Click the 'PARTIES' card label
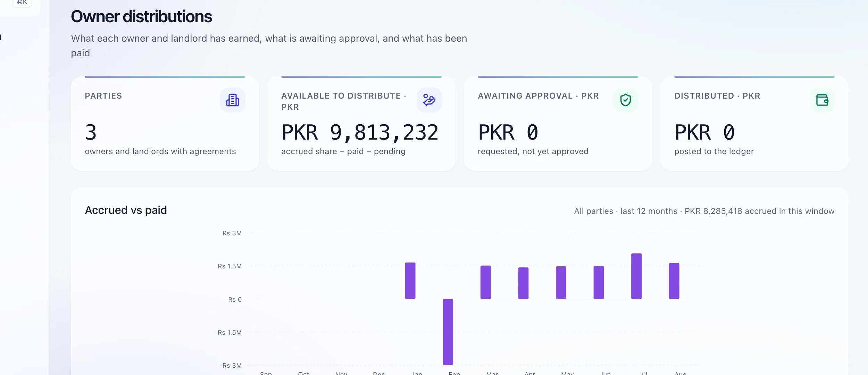The width and height of the screenshot is (868, 375). pos(103,96)
